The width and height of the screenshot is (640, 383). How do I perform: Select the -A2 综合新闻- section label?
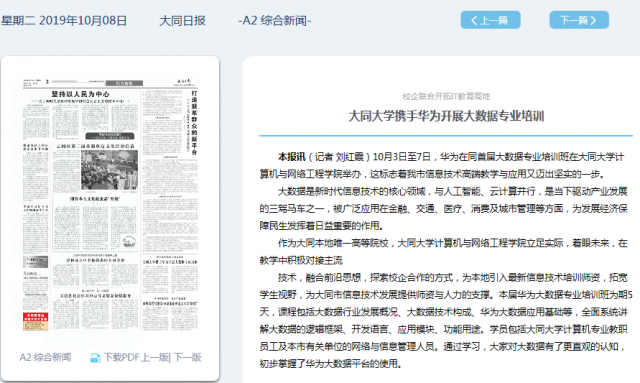click(274, 20)
